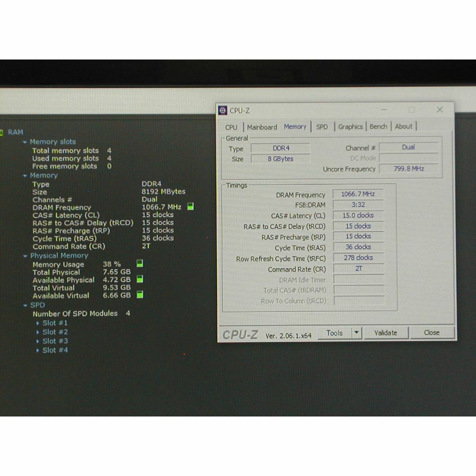Image resolution: width=476 pixels, height=476 pixels.
Task: Open the About tab in CPU-Z
Action: (x=403, y=126)
